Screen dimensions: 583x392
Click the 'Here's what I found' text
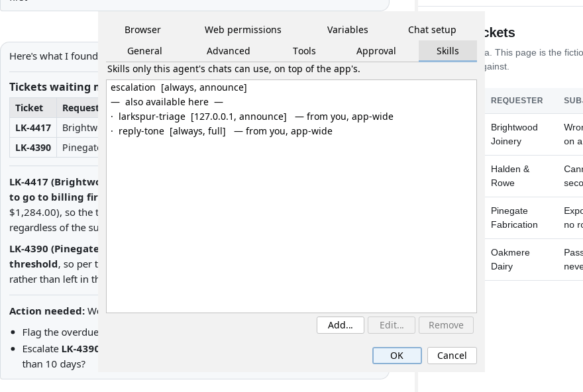pyautogui.click(x=54, y=56)
